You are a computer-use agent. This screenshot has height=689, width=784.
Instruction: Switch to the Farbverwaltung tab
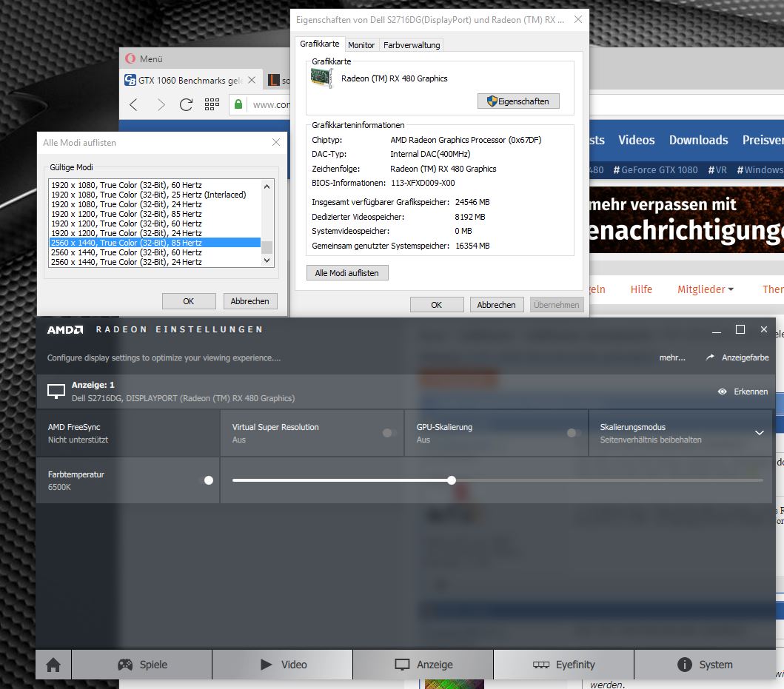(412, 45)
